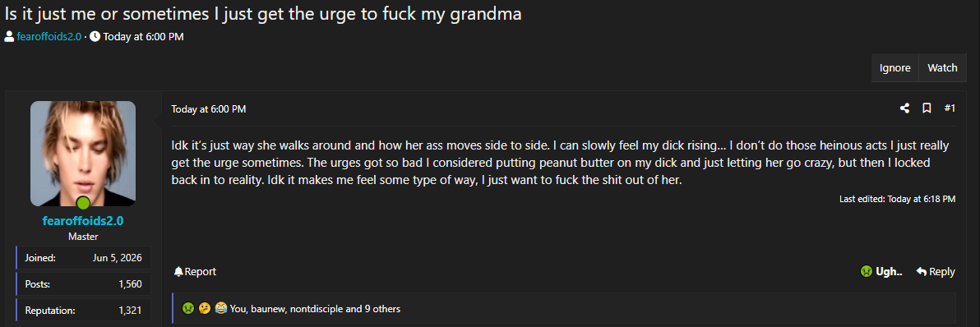Open the user avatar image
980x327 pixels.
coord(83,154)
